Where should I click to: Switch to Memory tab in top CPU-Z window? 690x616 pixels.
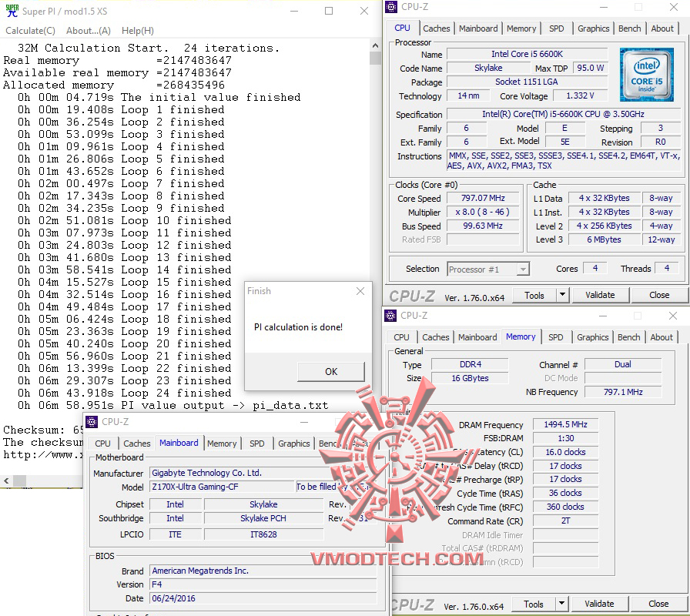point(521,28)
